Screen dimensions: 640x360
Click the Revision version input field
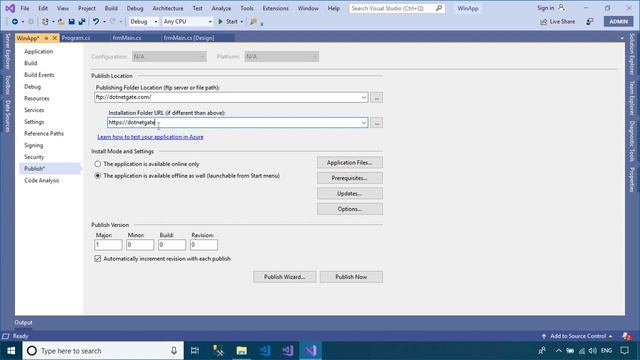click(x=204, y=244)
